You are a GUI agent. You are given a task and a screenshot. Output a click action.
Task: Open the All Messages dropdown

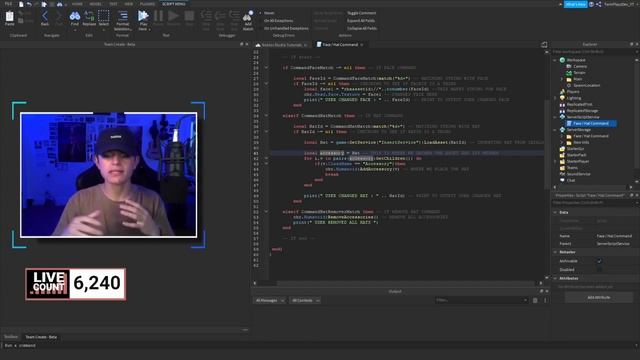[269, 300]
